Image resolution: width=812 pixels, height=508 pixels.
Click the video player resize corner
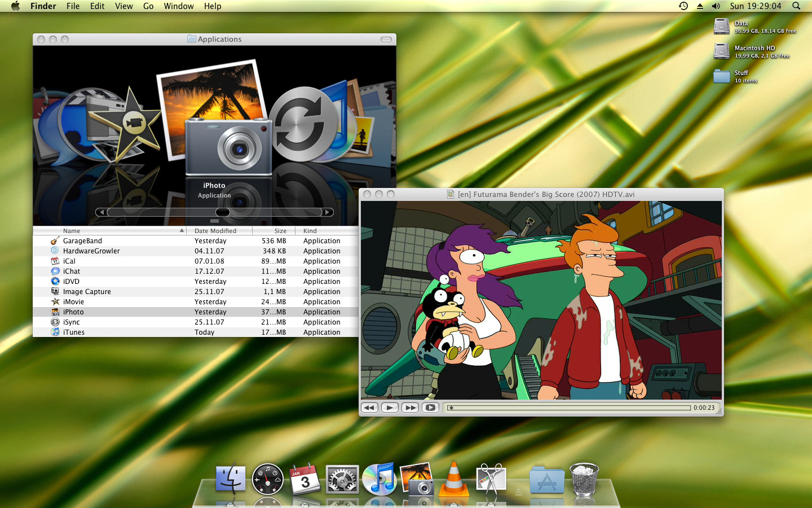[x=719, y=411]
